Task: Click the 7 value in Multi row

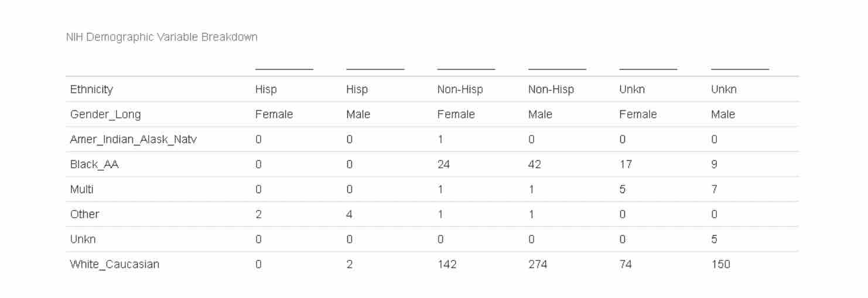Action: 715,189
